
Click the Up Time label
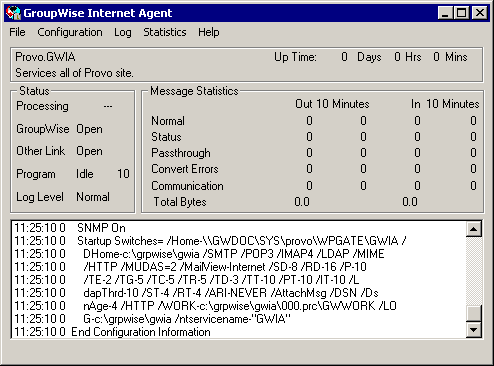coord(295,57)
